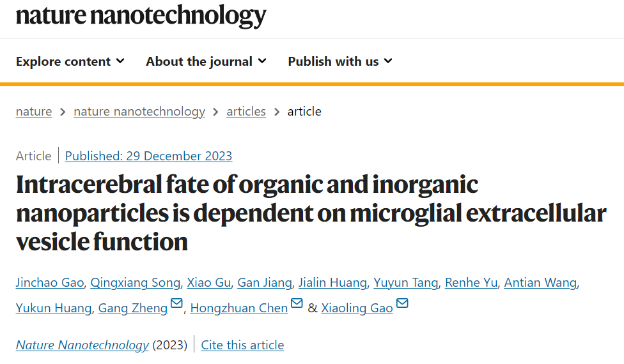Select author Yukun Huang
The height and width of the screenshot is (364, 624).
[x=54, y=308]
